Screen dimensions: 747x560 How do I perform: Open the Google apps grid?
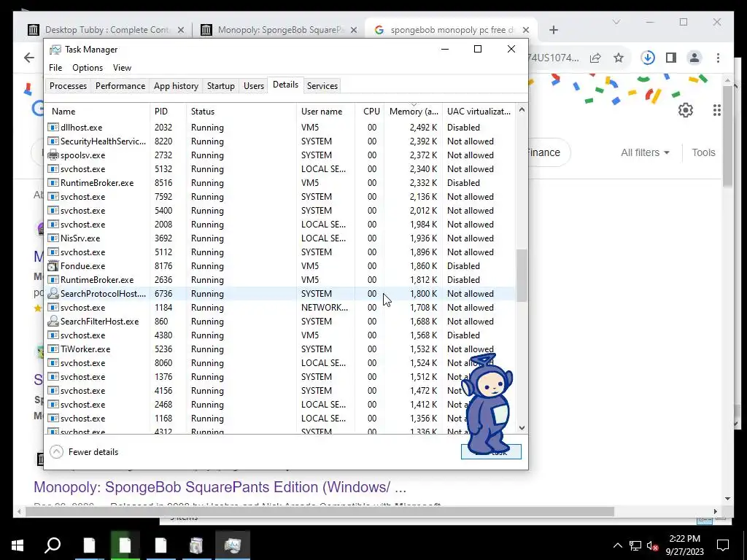(716, 111)
